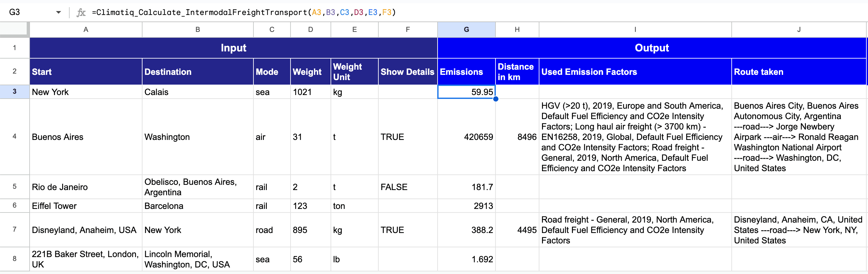868x274 pixels.
Task: Select column C header
Action: [x=272, y=30]
